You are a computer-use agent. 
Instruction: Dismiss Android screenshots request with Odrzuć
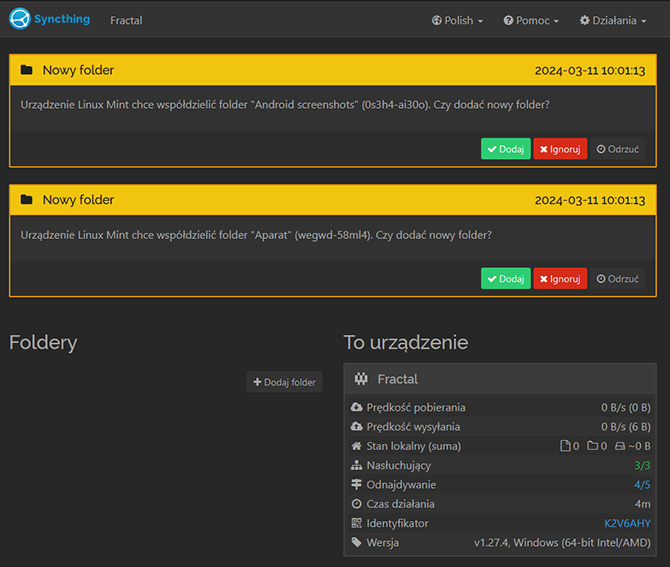(617, 149)
